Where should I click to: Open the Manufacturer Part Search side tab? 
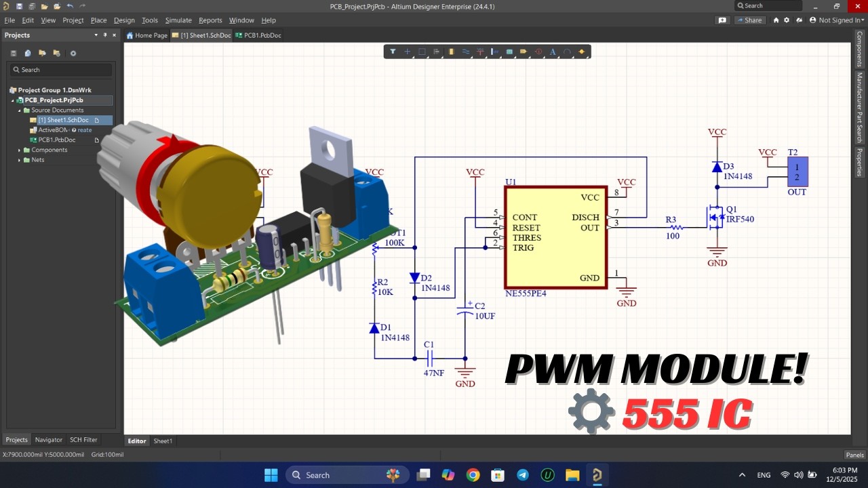click(x=860, y=107)
